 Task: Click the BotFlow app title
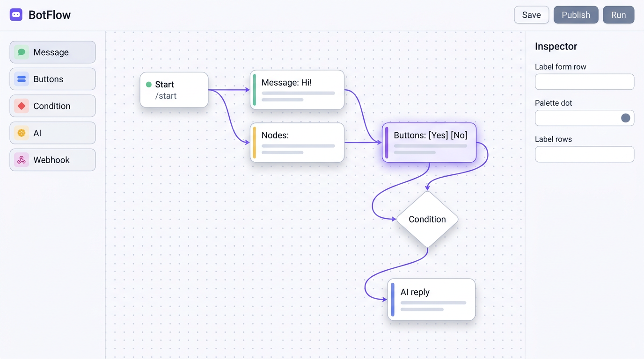pyautogui.click(x=50, y=15)
